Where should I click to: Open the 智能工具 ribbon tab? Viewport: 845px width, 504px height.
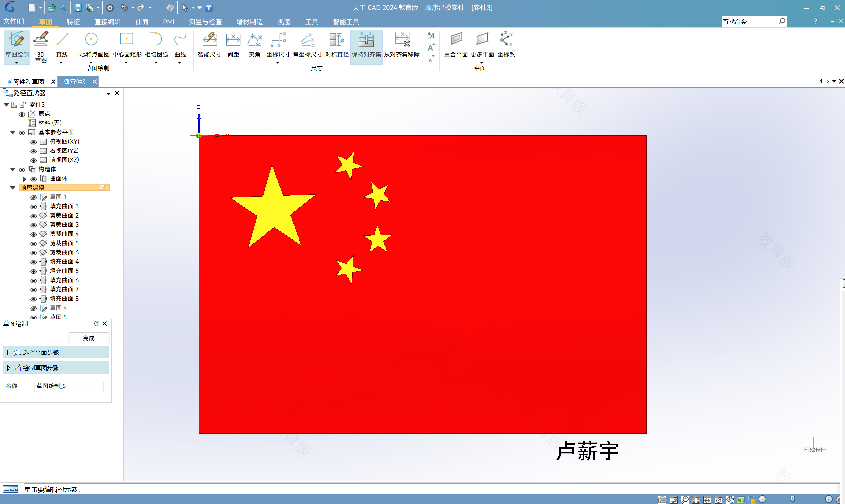346,22
